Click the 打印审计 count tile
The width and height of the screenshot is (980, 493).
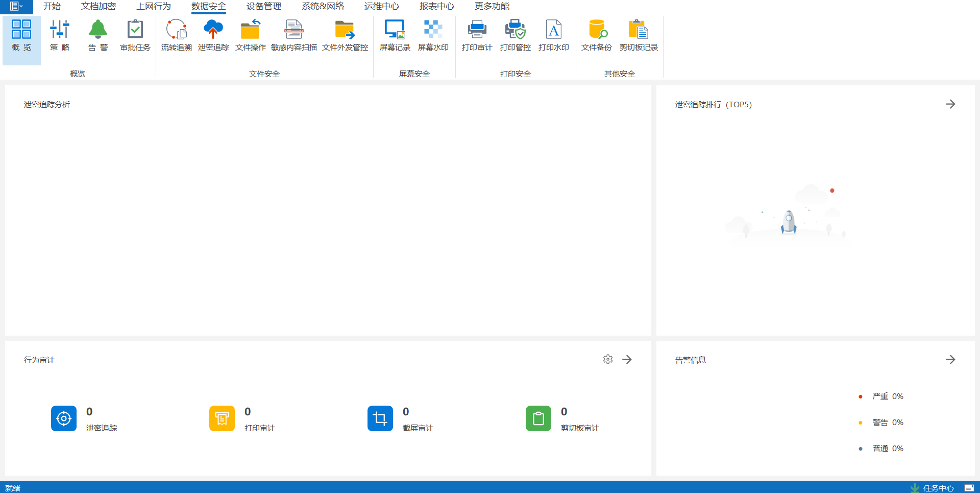click(x=222, y=418)
